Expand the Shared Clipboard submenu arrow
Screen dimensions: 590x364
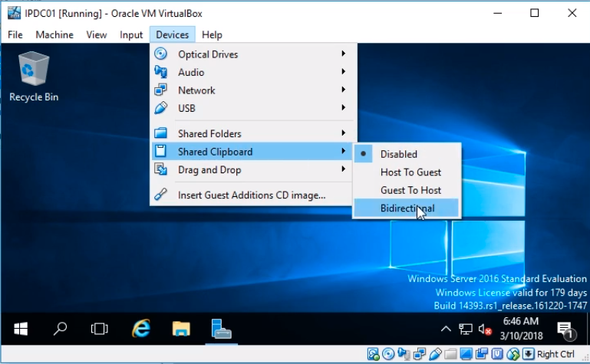click(343, 151)
